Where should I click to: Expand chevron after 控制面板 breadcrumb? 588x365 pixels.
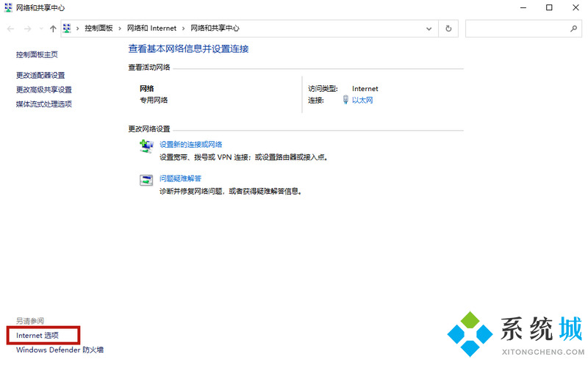tap(120, 29)
